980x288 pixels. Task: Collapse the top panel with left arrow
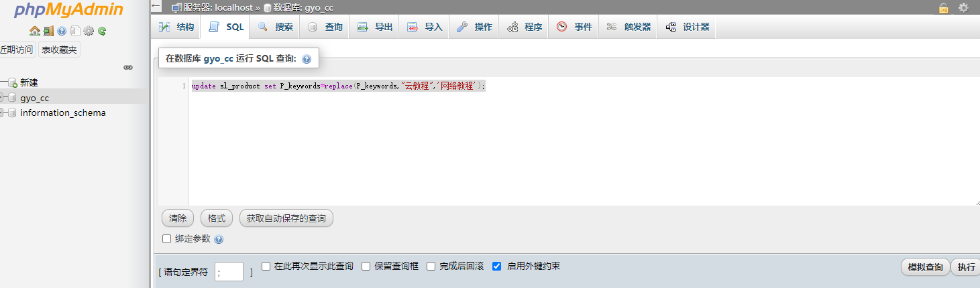click(x=156, y=7)
